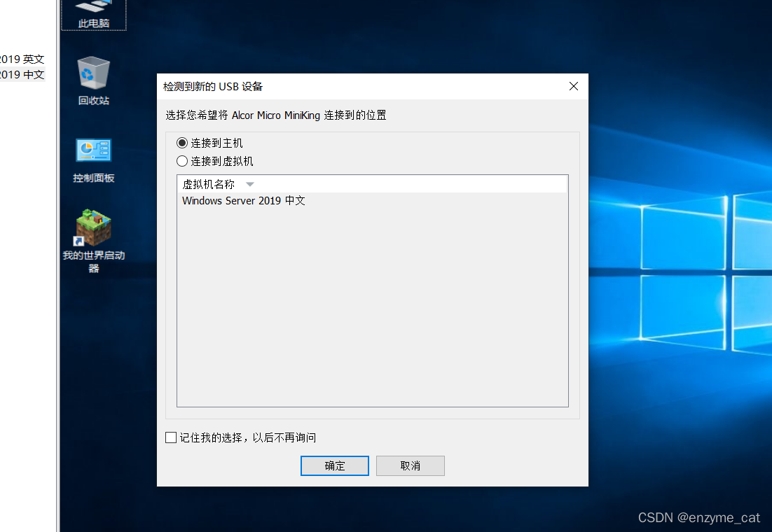Sort by the 虚拟机名称 column arrow
The image size is (772, 532).
[249, 184]
